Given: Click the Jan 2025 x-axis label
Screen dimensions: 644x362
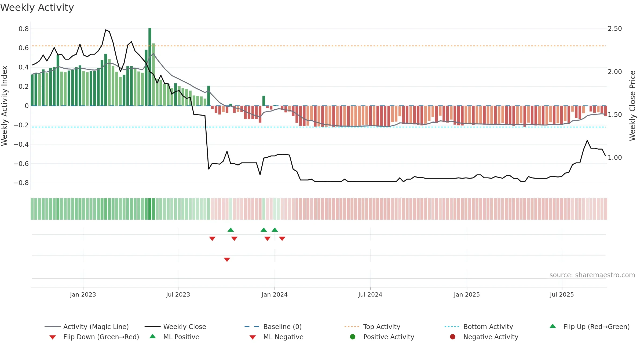Looking at the screenshot, I should point(467,294).
